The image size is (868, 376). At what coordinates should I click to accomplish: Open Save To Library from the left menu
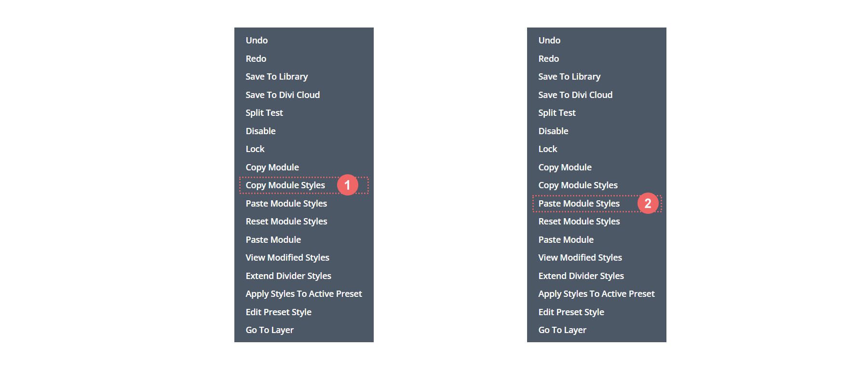click(x=276, y=76)
